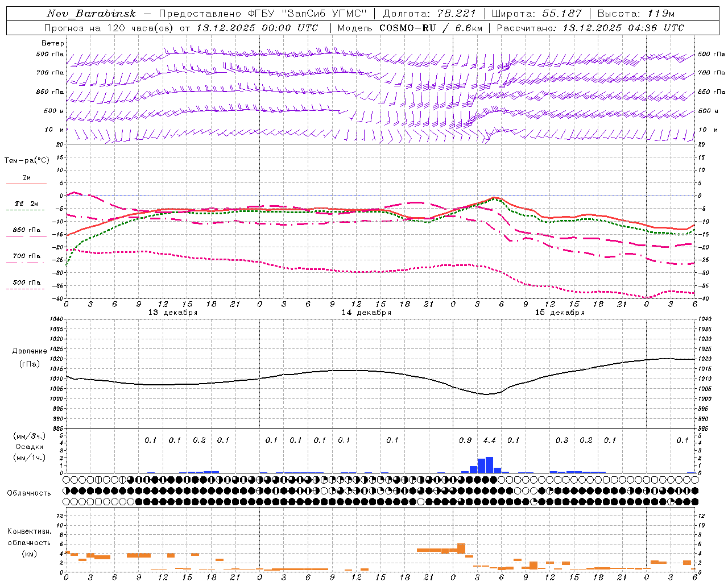Click the tallest orange convective cloud bar
The width and height of the screenshot is (728, 582).
click(x=461, y=549)
